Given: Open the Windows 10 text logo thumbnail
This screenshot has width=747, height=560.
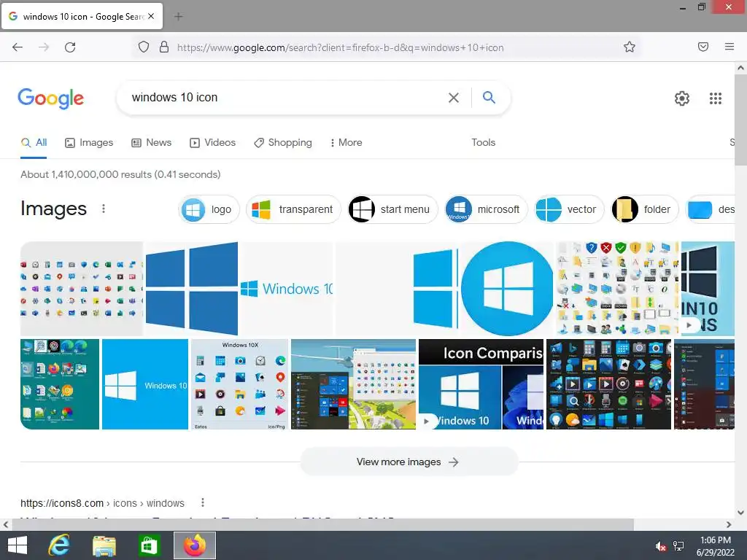Looking at the screenshot, I should point(286,289).
